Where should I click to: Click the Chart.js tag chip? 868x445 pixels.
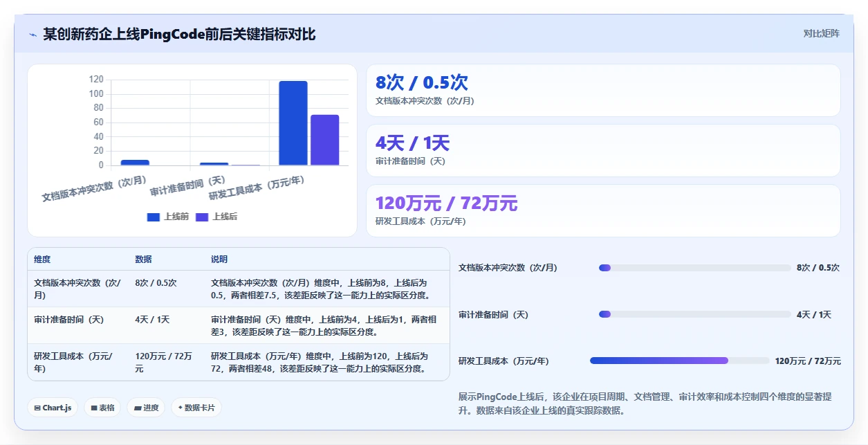pyautogui.click(x=53, y=408)
